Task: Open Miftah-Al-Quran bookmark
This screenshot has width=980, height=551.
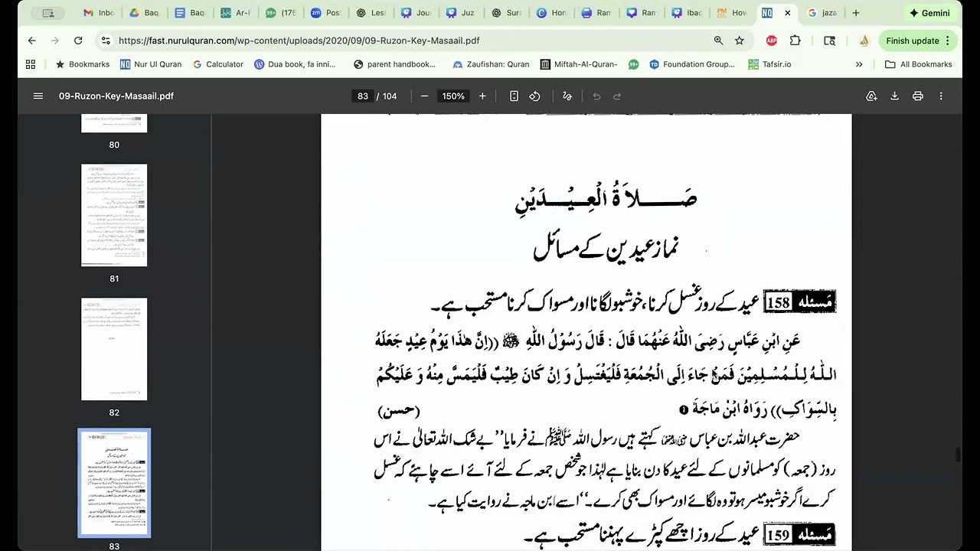Action: (x=579, y=64)
